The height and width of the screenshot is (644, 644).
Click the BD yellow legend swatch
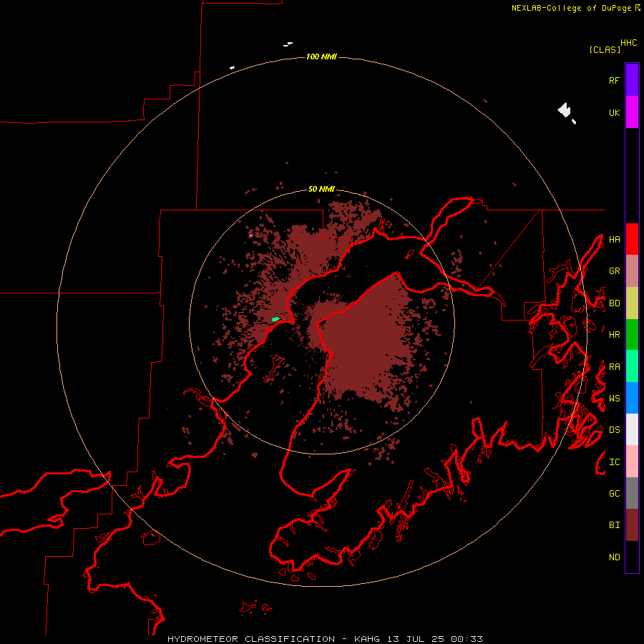tap(632, 303)
